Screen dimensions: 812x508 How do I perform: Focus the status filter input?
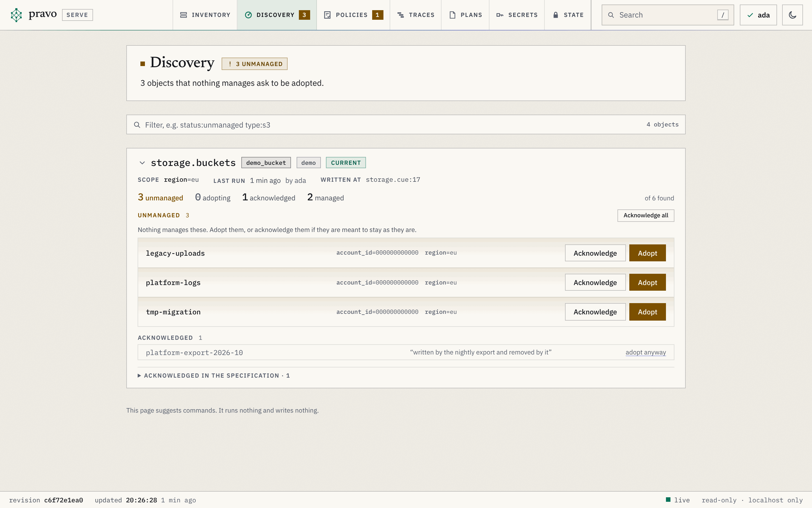click(x=406, y=125)
